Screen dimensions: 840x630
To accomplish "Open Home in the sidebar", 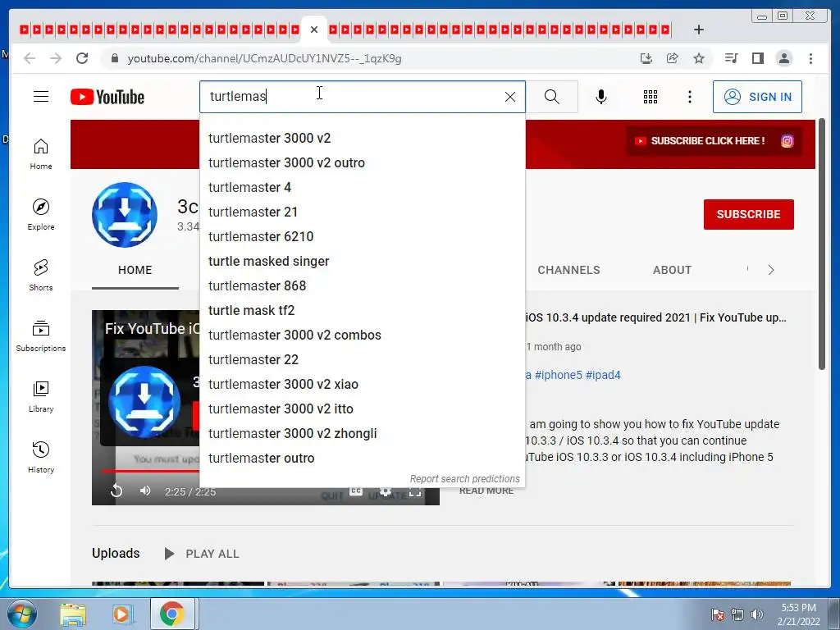I will [x=41, y=154].
